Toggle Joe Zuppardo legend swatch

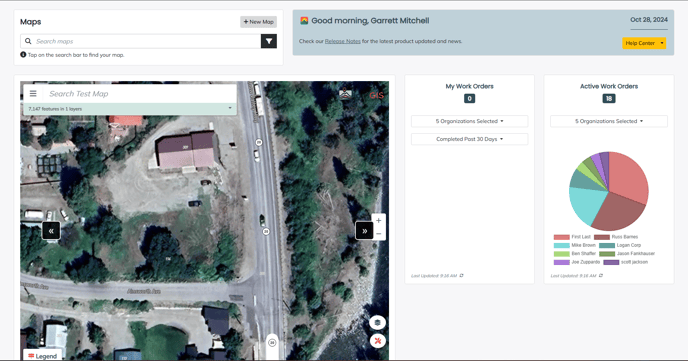point(561,262)
